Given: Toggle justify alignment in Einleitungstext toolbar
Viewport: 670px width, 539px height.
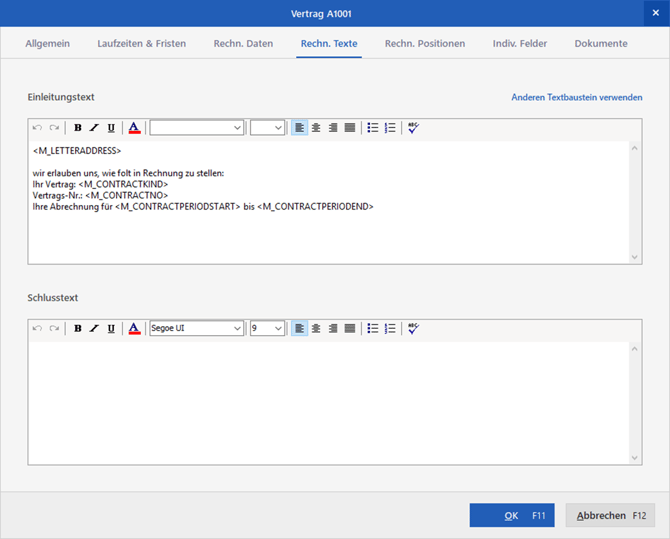Looking at the screenshot, I should click(349, 128).
